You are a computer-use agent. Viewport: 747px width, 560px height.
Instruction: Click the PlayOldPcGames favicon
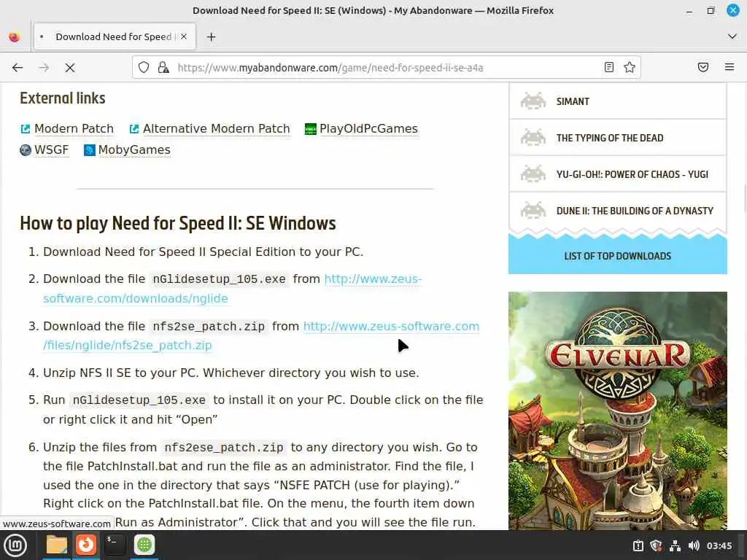[x=311, y=129]
